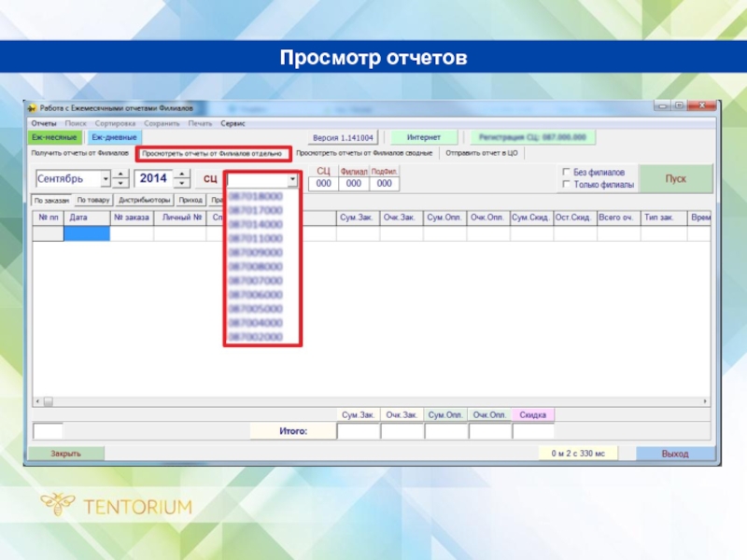Collapse the СЦ combo box arrow

[292, 179]
